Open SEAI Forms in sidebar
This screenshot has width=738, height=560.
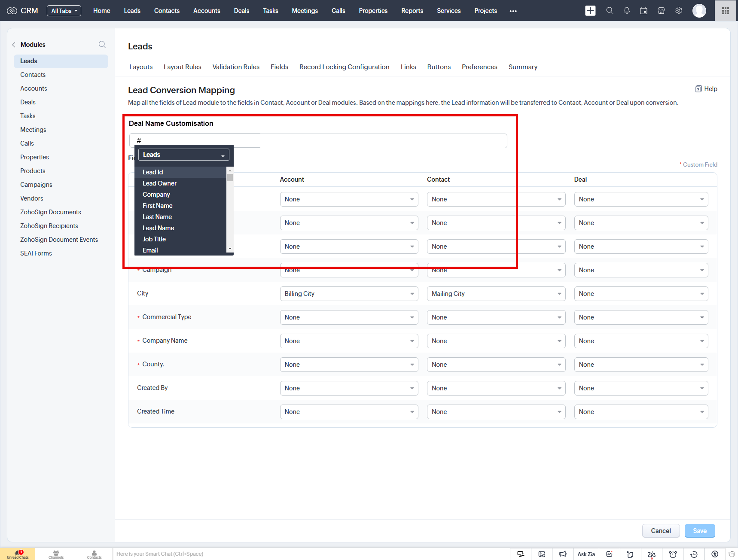click(x=36, y=253)
